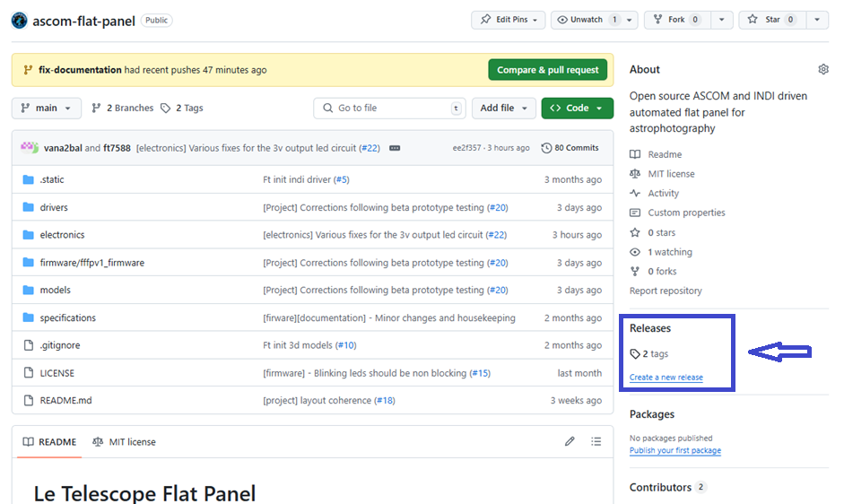Open the LICENSE file
Screen dimensions: 844x504
[x=57, y=373]
